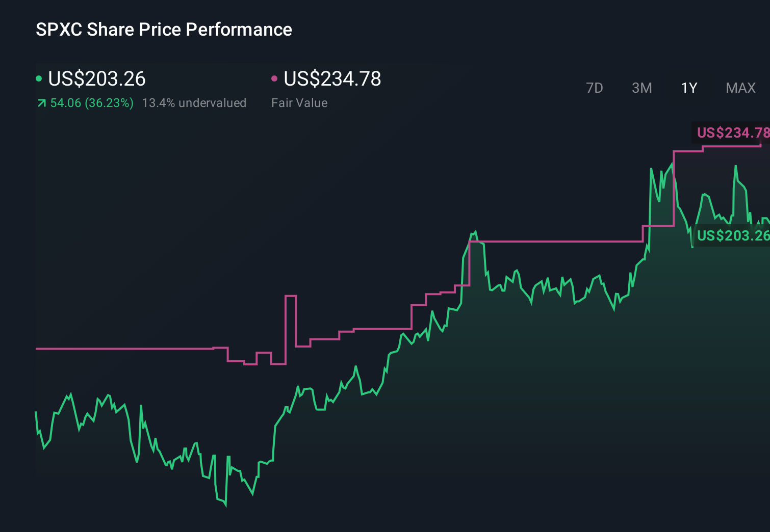Click the Fair Value caption text

tap(300, 102)
